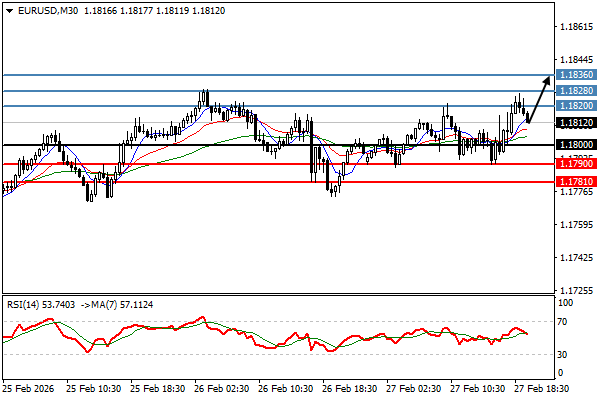600x400 pixels.
Task: Select the 1.18360 blue price label
Action: (x=576, y=75)
